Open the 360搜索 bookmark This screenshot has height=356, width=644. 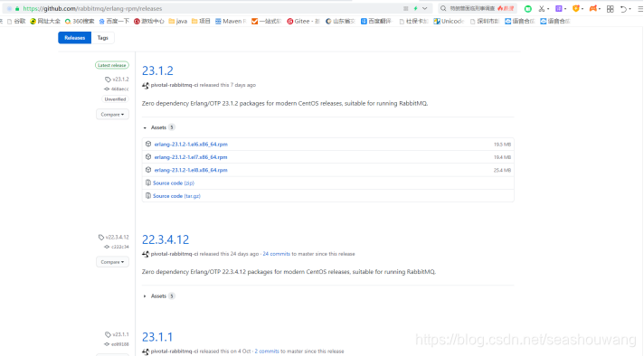tap(80, 22)
